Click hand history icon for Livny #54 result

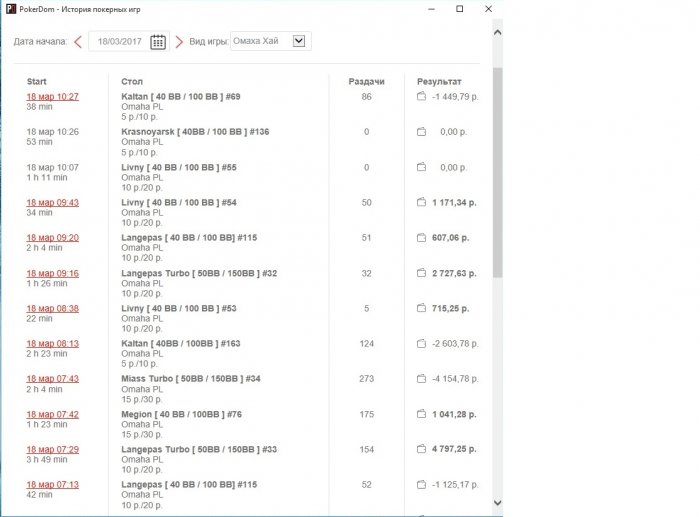pyautogui.click(x=422, y=203)
